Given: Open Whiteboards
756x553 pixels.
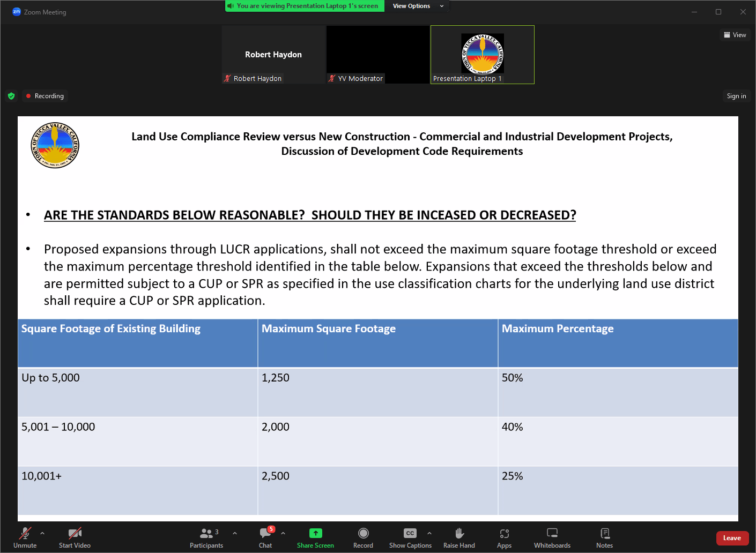Looking at the screenshot, I should [x=552, y=537].
